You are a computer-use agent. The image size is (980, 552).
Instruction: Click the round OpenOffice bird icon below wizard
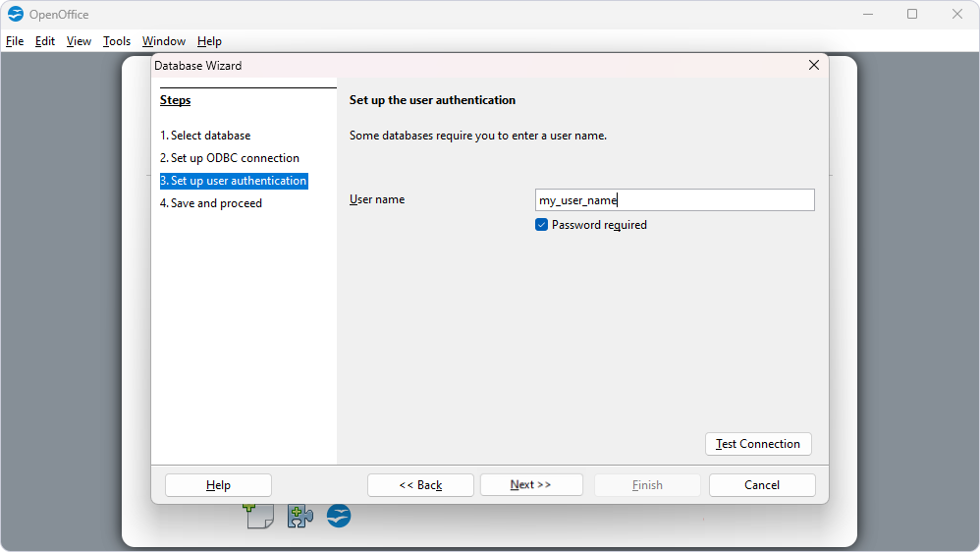click(x=339, y=516)
